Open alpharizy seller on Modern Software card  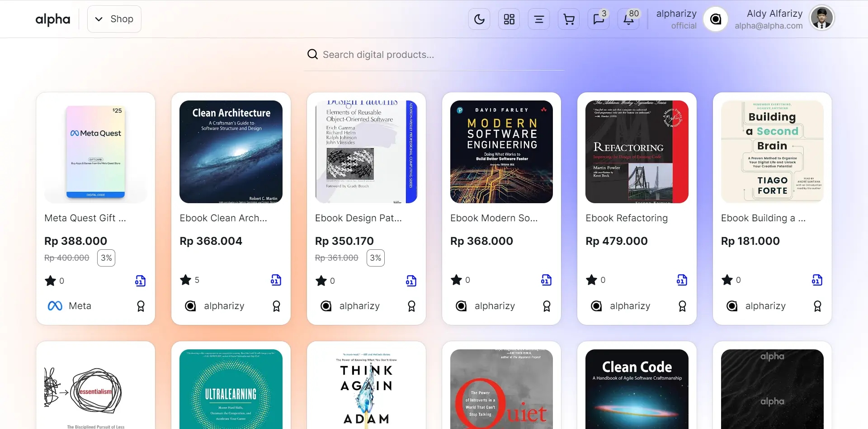(x=485, y=306)
